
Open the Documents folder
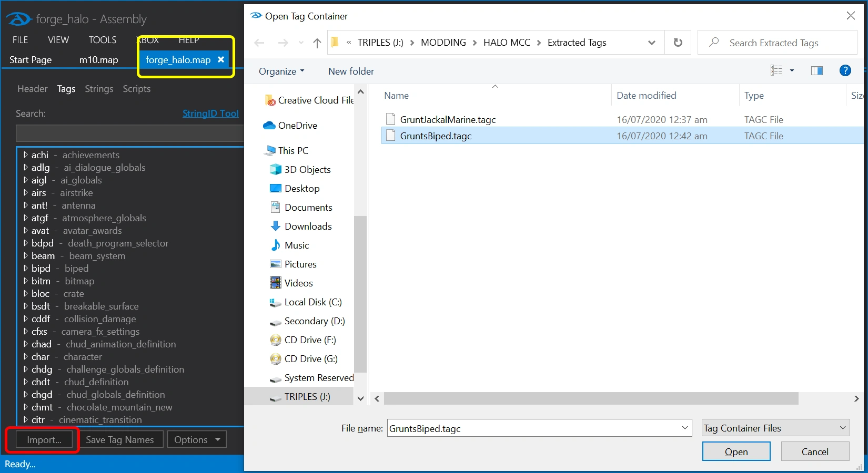301,207
